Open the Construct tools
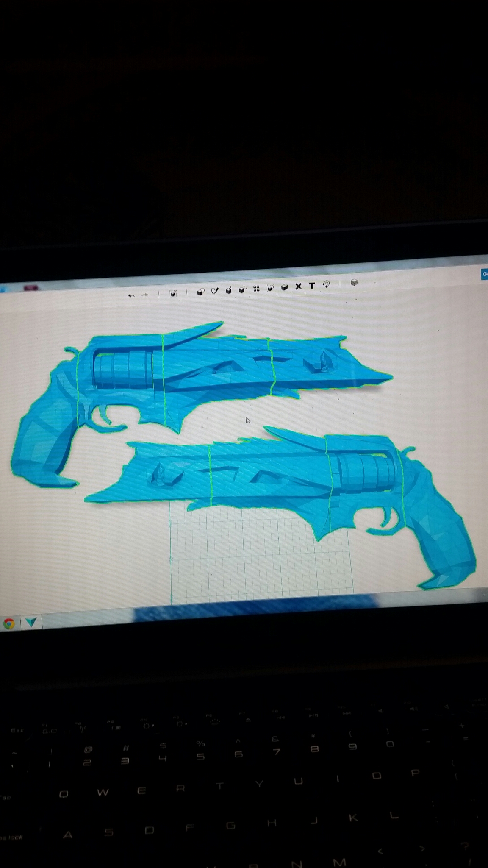 (229, 290)
